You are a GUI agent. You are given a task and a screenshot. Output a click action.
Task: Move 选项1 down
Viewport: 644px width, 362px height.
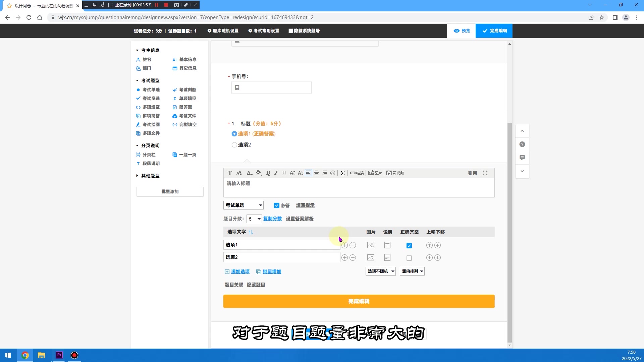pos(437,245)
